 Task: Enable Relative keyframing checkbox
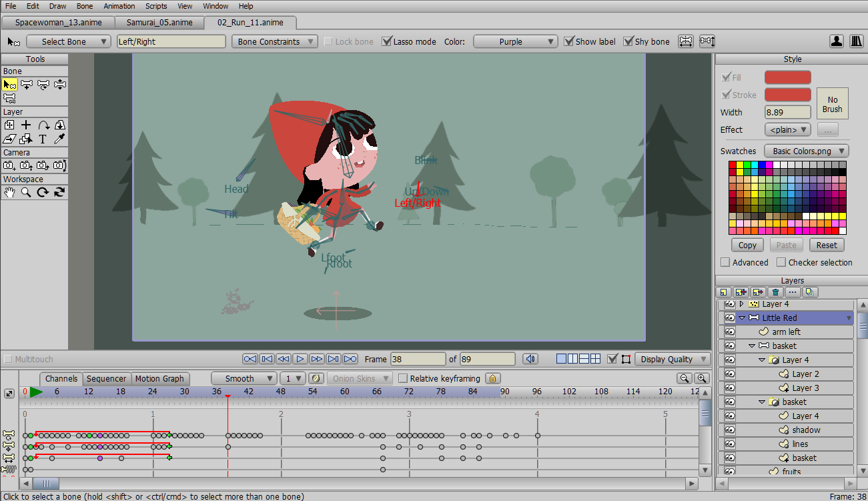[403, 378]
